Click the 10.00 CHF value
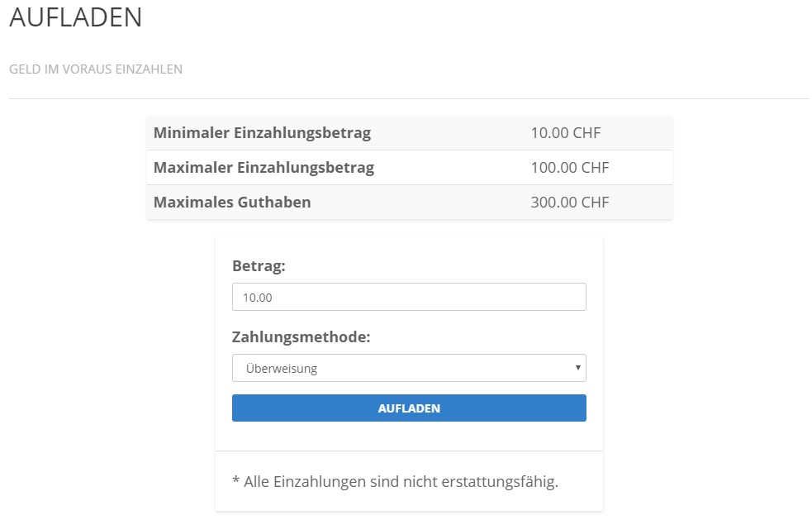812x520 pixels. (566, 133)
